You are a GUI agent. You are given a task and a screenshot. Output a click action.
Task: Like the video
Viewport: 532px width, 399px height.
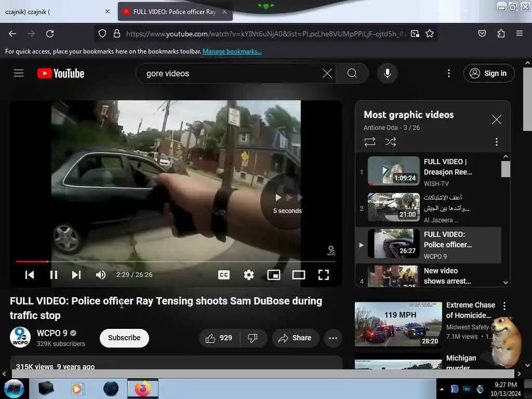click(x=219, y=338)
